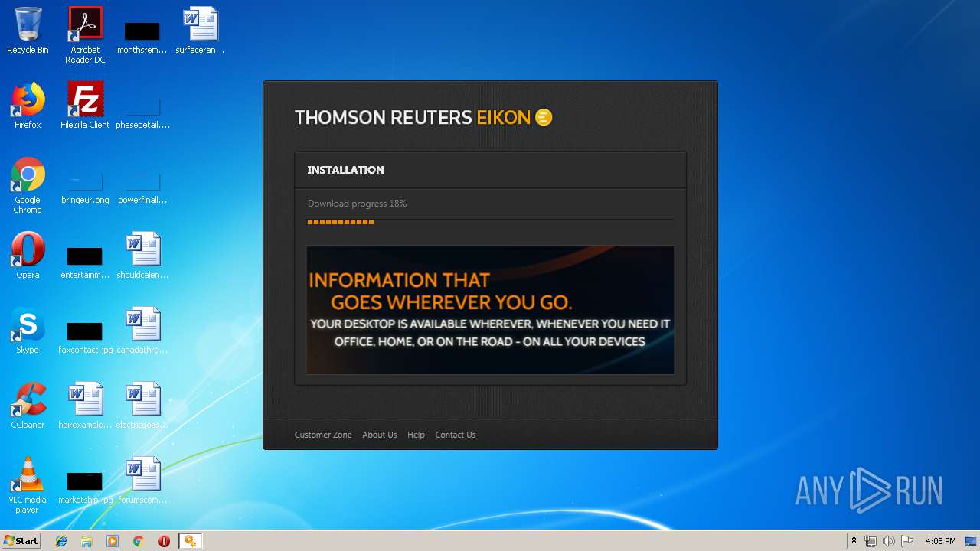Open the About Us link
The width and height of the screenshot is (980, 551).
380,435
